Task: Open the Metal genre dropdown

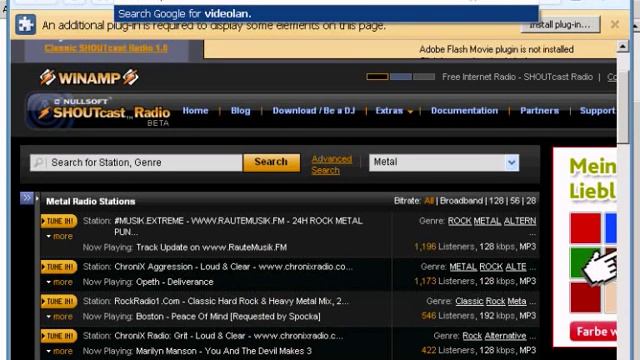Action: [x=444, y=162]
